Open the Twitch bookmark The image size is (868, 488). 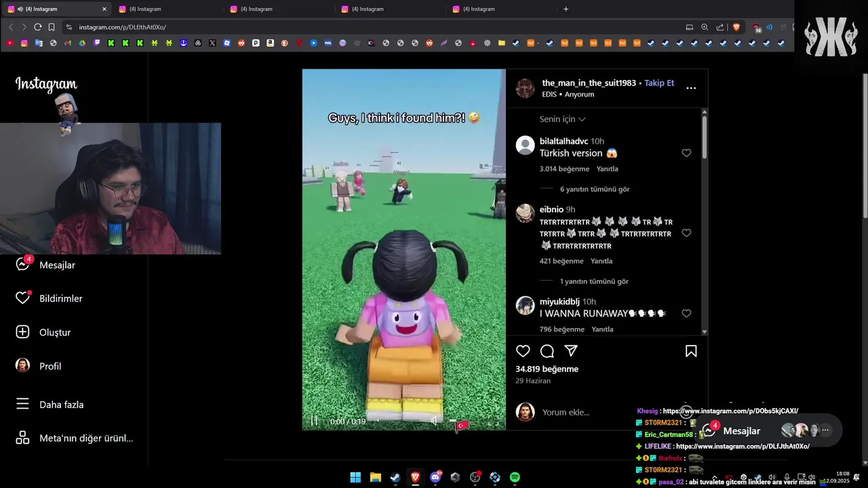click(x=97, y=43)
